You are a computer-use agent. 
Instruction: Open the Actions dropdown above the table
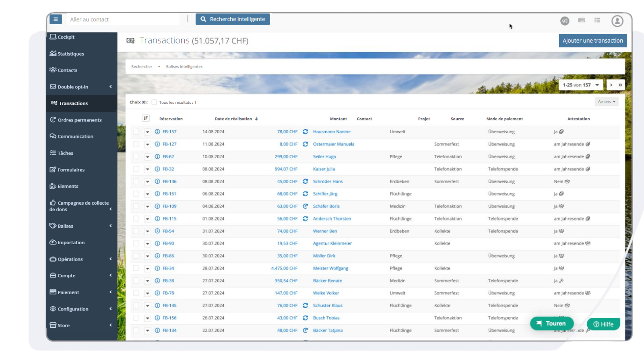tap(606, 101)
